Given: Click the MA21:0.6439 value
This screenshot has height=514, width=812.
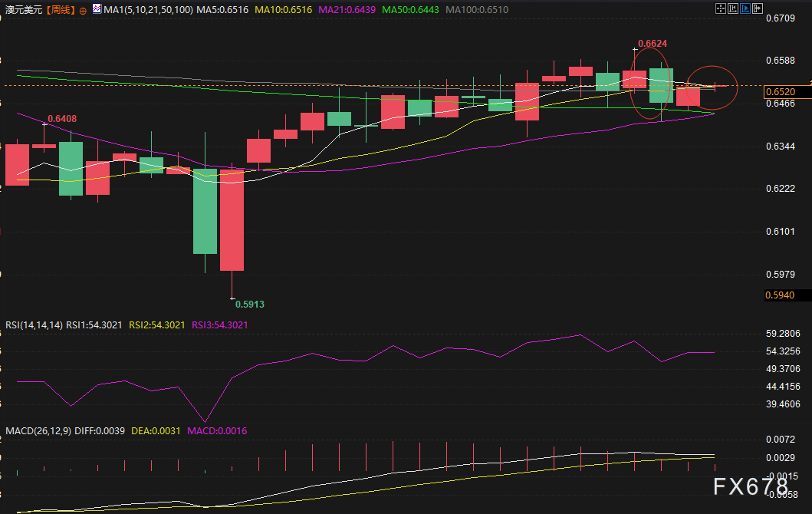Looking at the screenshot, I should coord(347,10).
